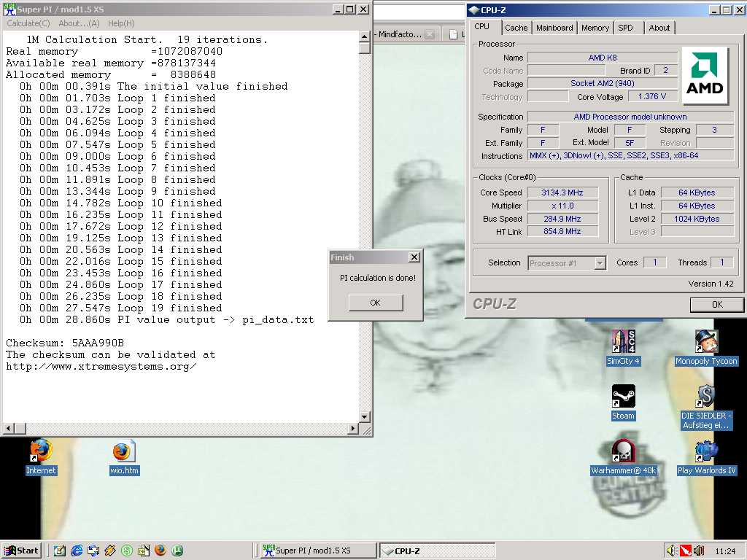The width and height of the screenshot is (747, 560).
Task: Click the Super PI horizontal scrollbar right arrow
Action: [x=352, y=429]
